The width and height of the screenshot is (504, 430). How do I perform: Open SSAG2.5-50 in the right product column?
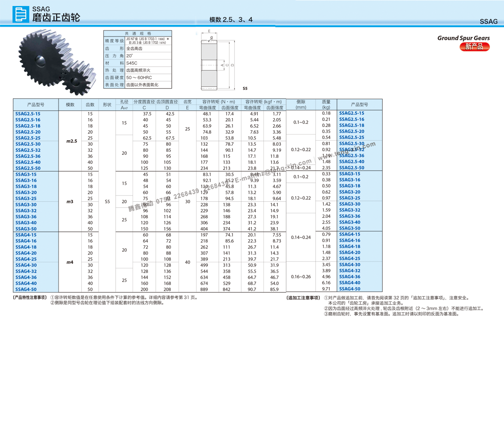(352, 168)
